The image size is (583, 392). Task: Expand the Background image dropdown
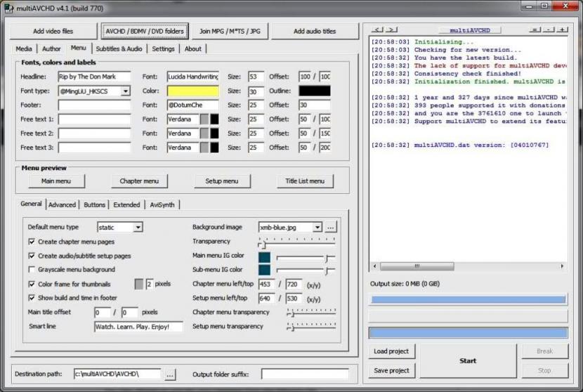pos(317,228)
